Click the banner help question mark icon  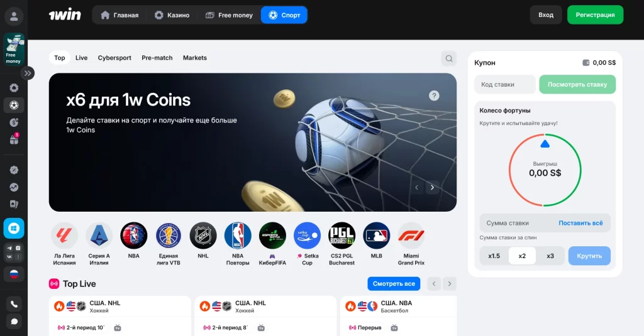pos(434,95)
